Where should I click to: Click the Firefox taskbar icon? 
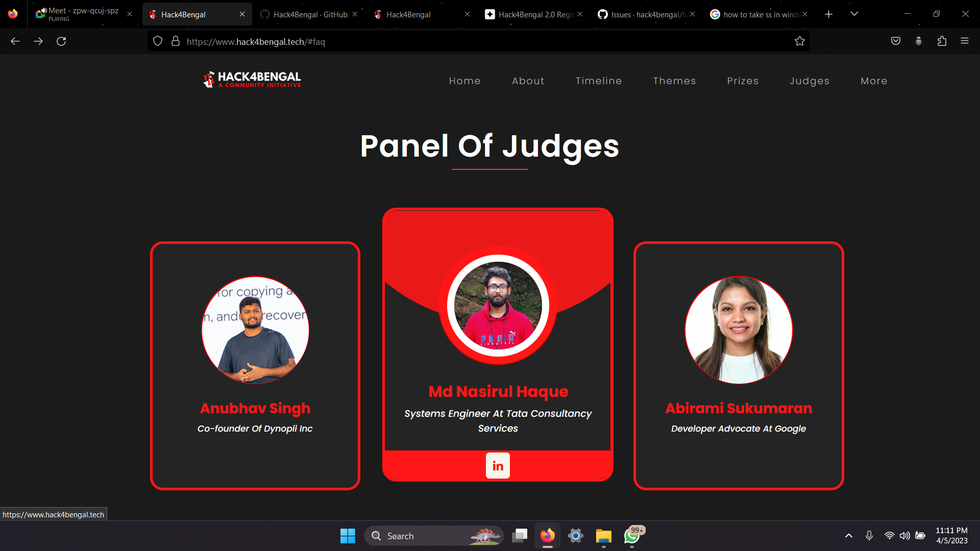(x=547, y=536)
